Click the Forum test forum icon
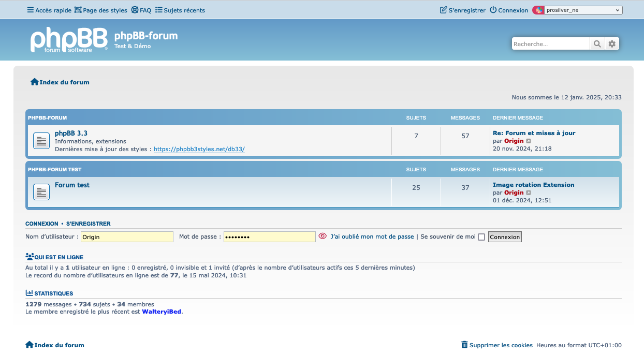Screen dimensions: 644x355 tap(41, 192)
